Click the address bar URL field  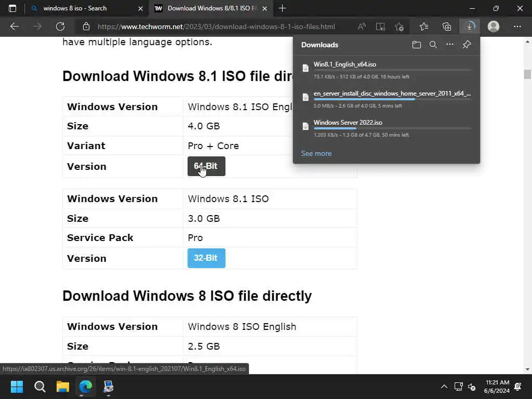click(216, 26)
